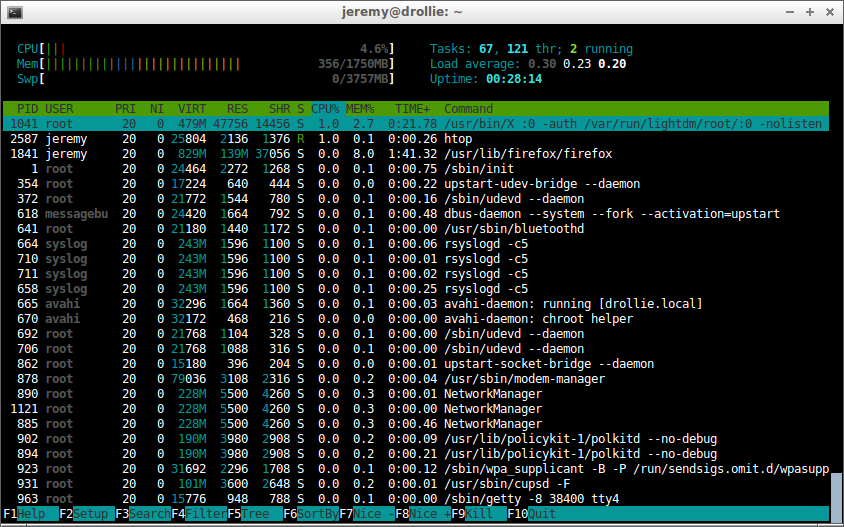Click F10 Quit in the function bar
Image resolution: width=844 pixels, height=527 pixels.
pyautogui.click(x=531, y=514)
